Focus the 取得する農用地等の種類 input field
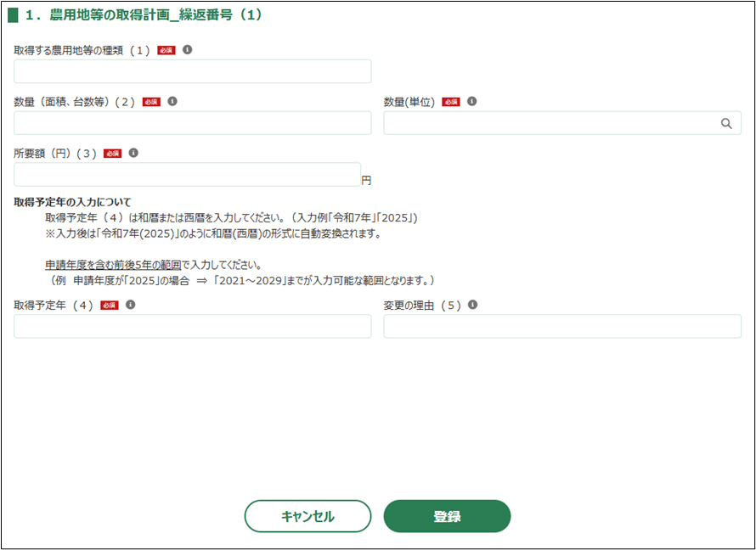 (x=193, y=71)
